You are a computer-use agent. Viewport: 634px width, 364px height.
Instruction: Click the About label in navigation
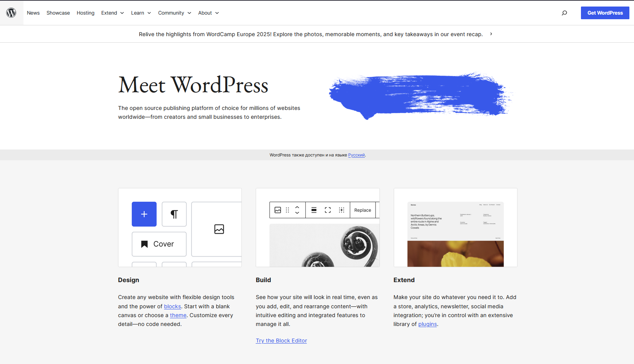pos(205,13)
